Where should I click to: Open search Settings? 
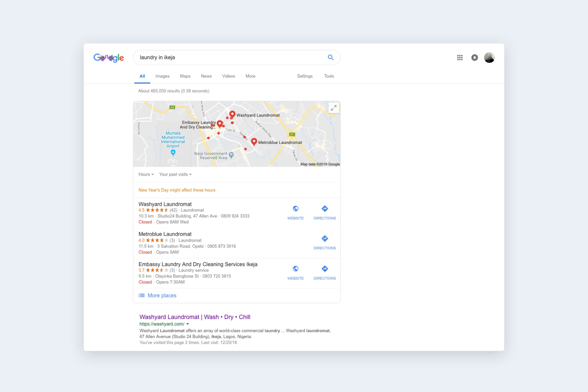305,76
